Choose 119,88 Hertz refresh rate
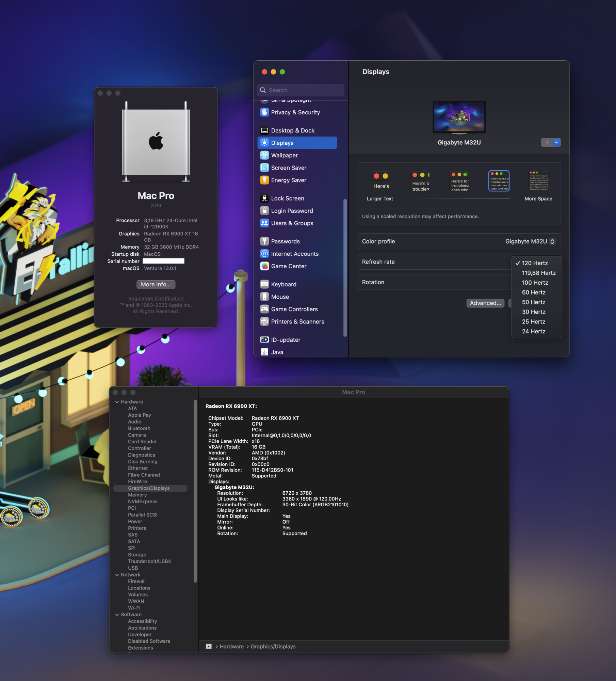The height and width of the screenshot is (681, 616). 537,273
